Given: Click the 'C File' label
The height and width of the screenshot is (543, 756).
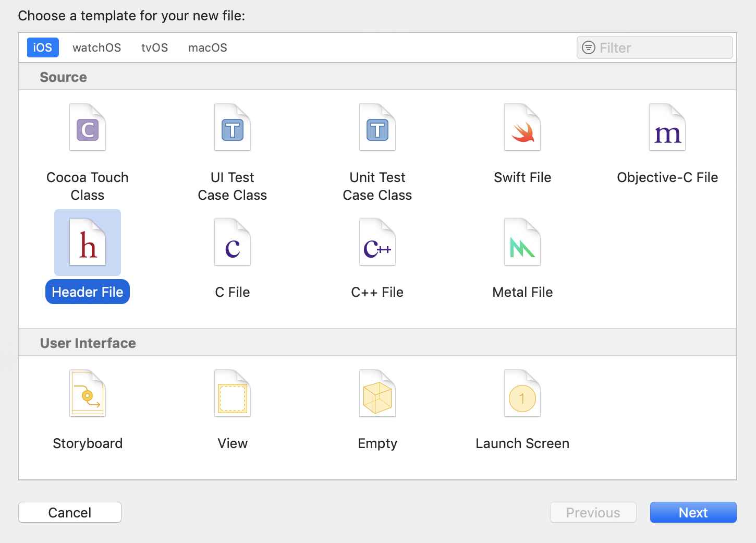Looking at the screenshot, I should 233,292.
